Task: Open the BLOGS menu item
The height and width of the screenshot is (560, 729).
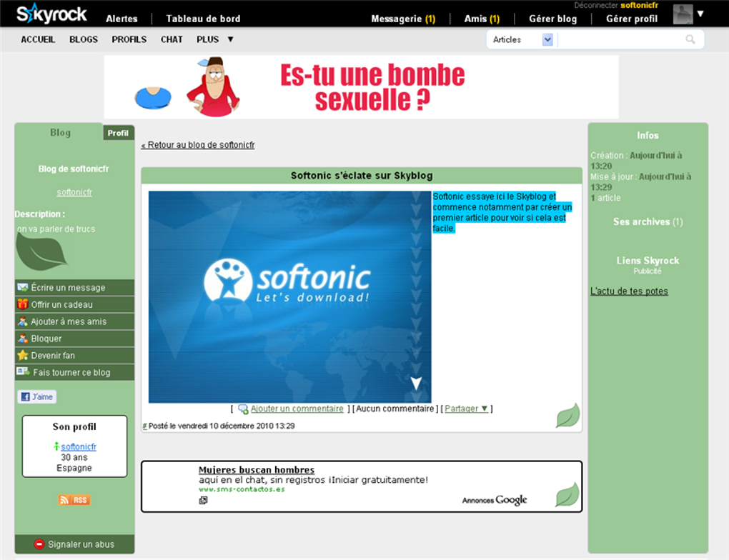Action: click(x=84, y=39)
